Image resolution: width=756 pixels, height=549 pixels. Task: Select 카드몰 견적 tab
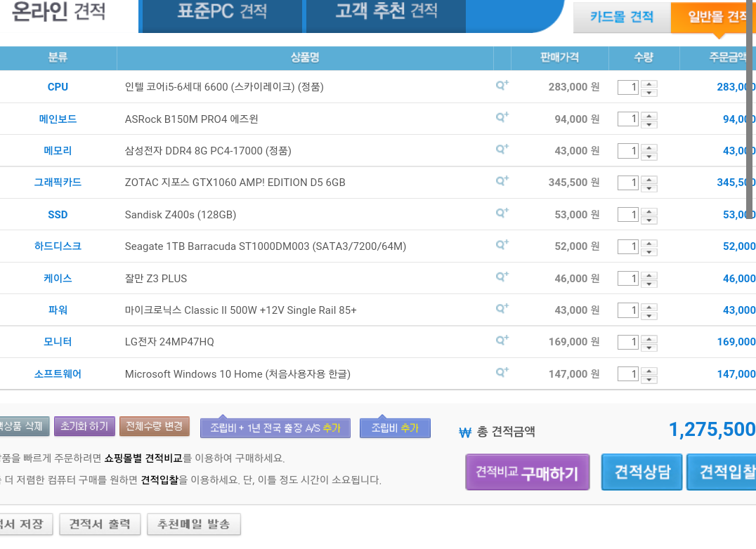point(622,18)
